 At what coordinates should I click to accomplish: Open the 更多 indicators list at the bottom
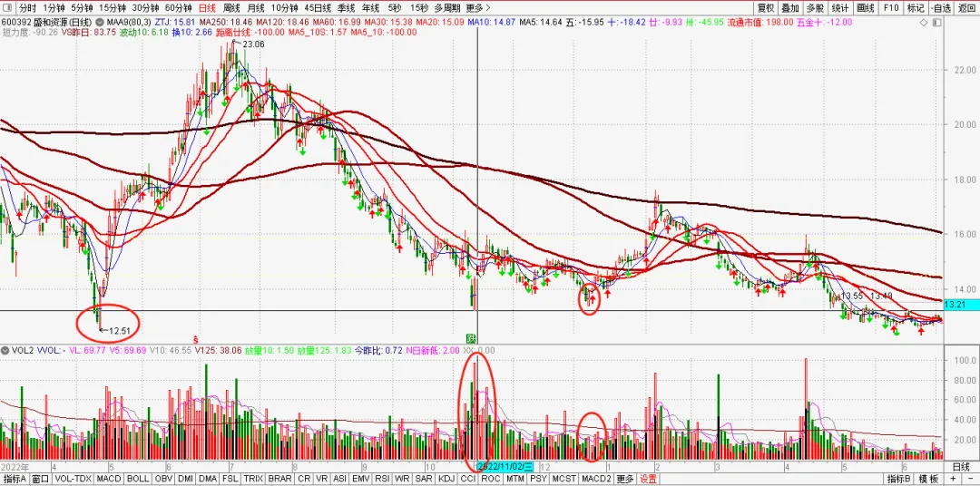pyautogui.click(x=624, y=479)
